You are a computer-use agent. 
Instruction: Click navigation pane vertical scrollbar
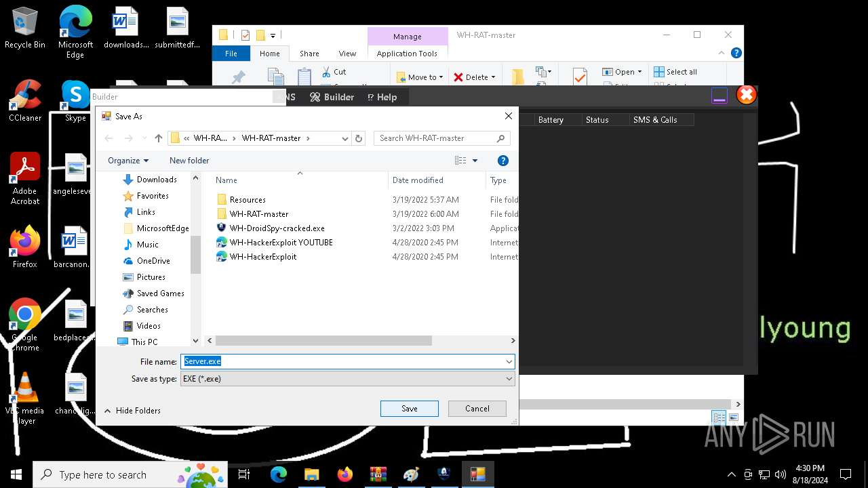(195, 254)
